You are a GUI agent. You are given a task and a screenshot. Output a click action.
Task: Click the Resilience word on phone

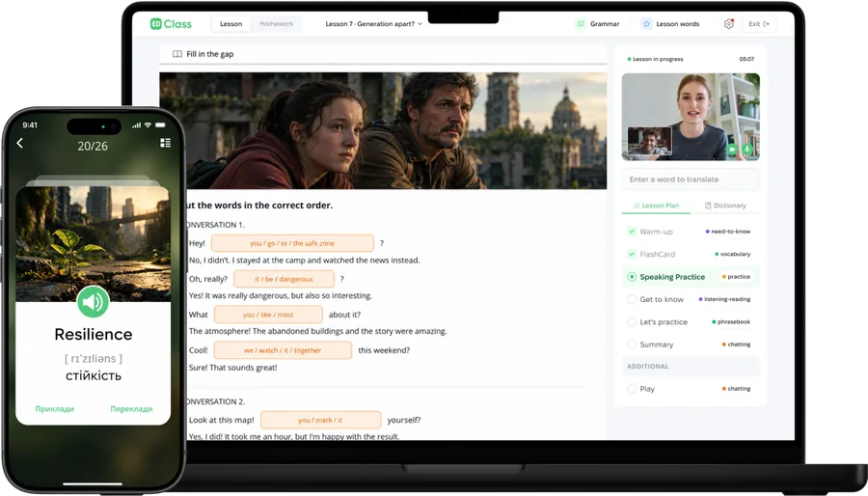click(x=93, y=334)
